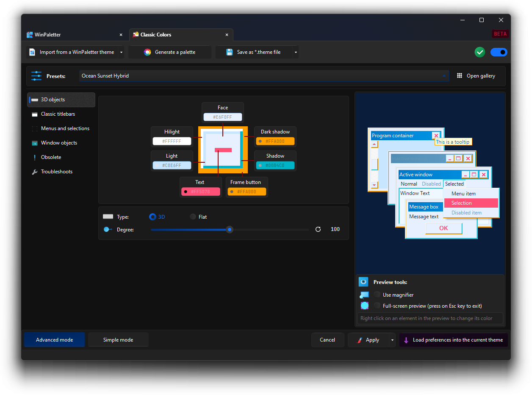Click the Degree row slider icon
The width and height of the screenshot is (532, 395).
(108, 229)
